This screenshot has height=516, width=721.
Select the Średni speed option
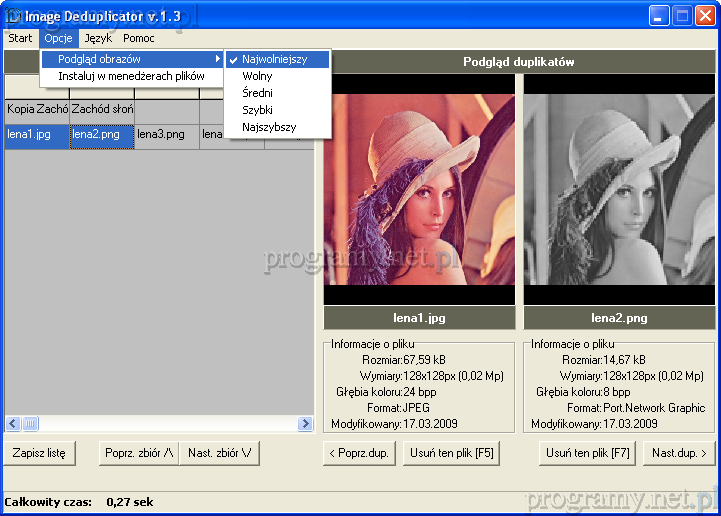(x=257, y=93)
